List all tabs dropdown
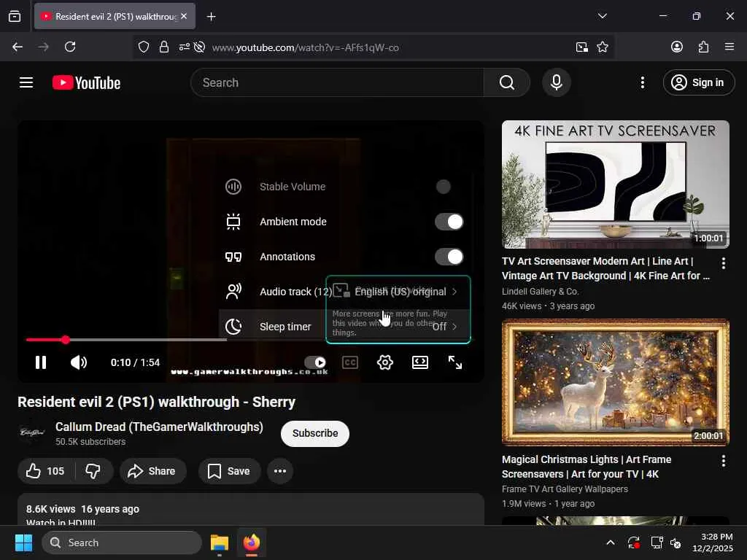The width and height of the screenshot is (747, 560). [602, 16]
